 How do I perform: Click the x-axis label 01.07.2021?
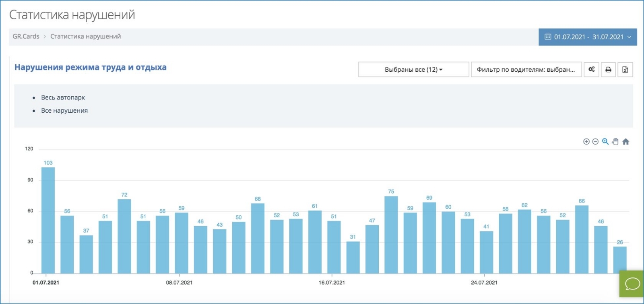pos(46,283)
